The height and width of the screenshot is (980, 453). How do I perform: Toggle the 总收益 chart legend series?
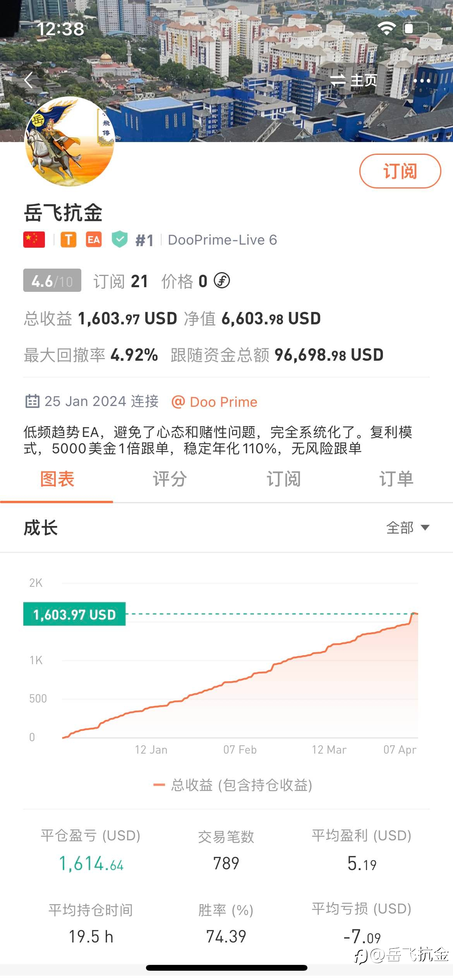(233, 785)
